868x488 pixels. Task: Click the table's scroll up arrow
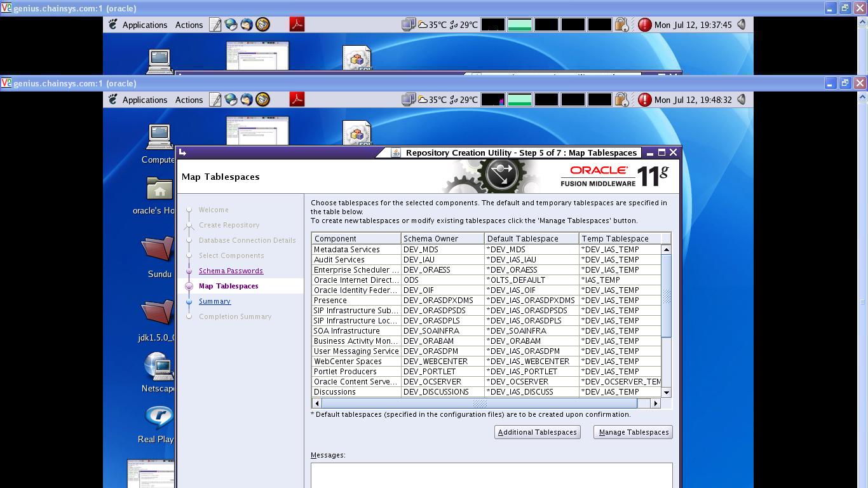pos(667,250)
